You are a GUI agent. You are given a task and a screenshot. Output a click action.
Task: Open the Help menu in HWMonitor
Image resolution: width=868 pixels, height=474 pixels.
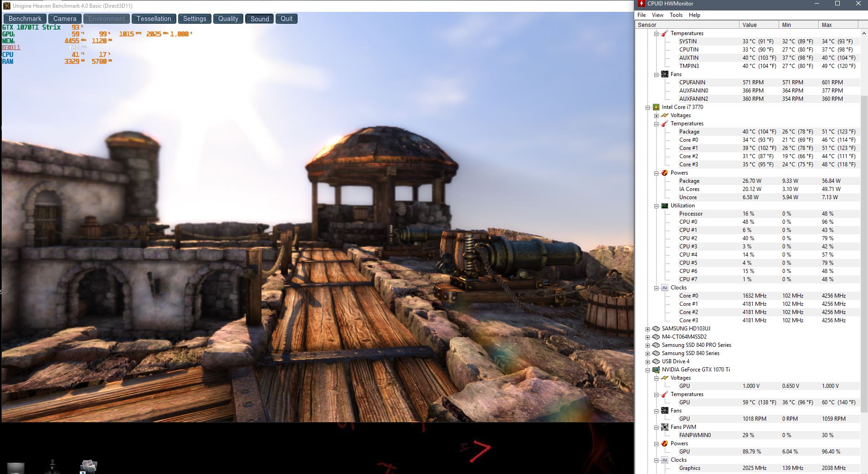click(694, 15)
